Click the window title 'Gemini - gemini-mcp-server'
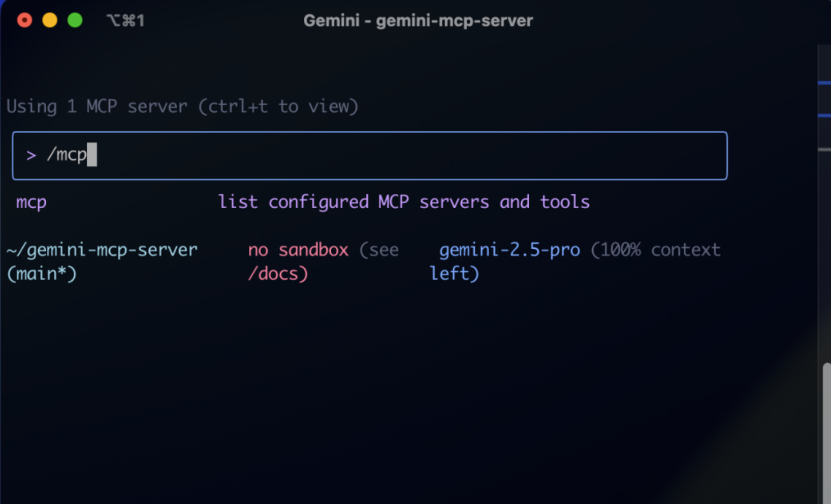 pos(418,21)
